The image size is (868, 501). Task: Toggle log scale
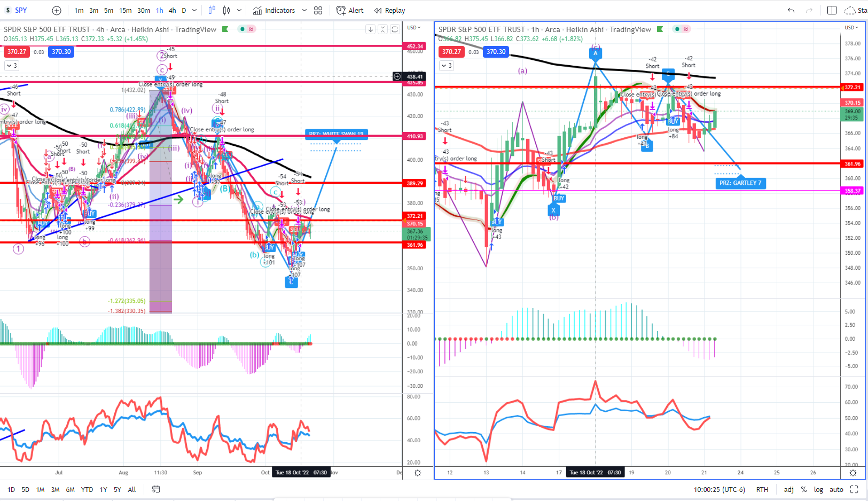point(818,489)
